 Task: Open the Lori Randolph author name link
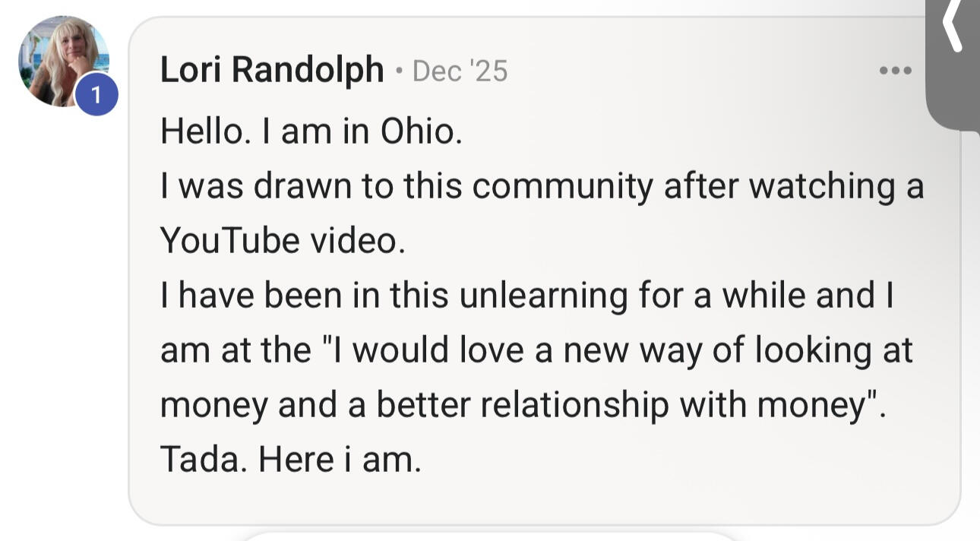[272, 71]
